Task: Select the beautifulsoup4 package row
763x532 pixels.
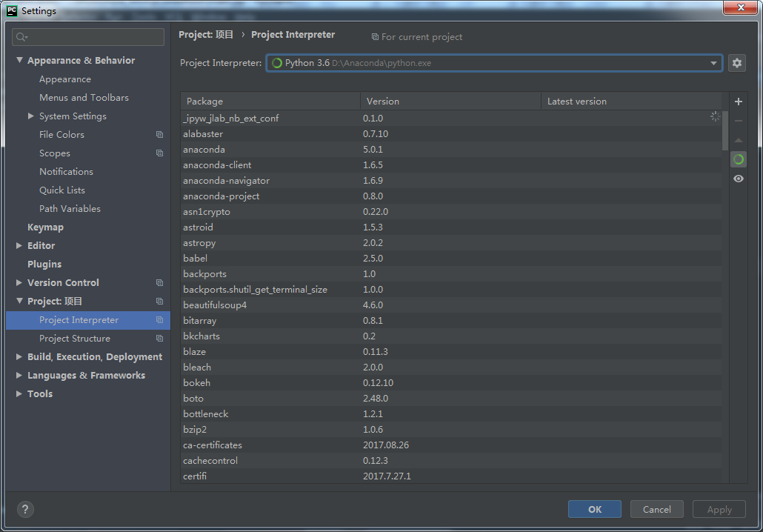Action: click(x=451, y=305)
